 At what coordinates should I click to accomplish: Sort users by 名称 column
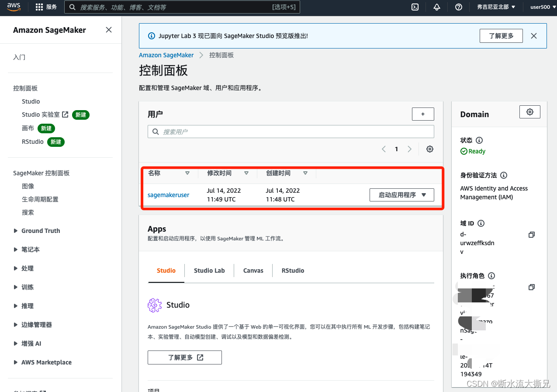pyautogui.click(x=187, y=173)
